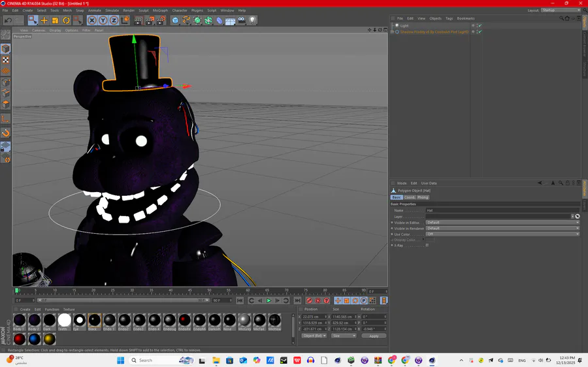The width and height of the screenshot is (588, 367).
Task: Open the Layout Startup dropdown
Action: [561, 10]
